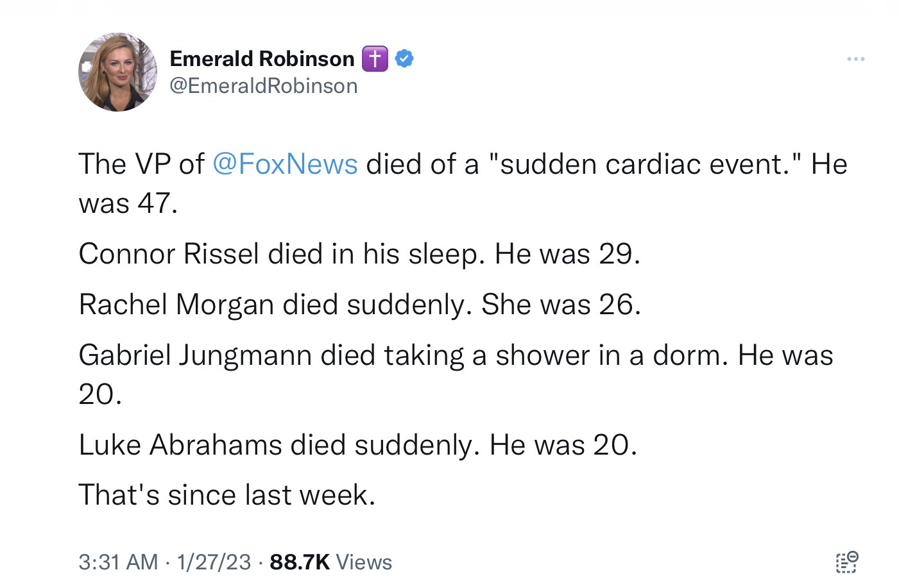
Task: Click the Views label
Action: pyautogui.click(x=364, y=562)
